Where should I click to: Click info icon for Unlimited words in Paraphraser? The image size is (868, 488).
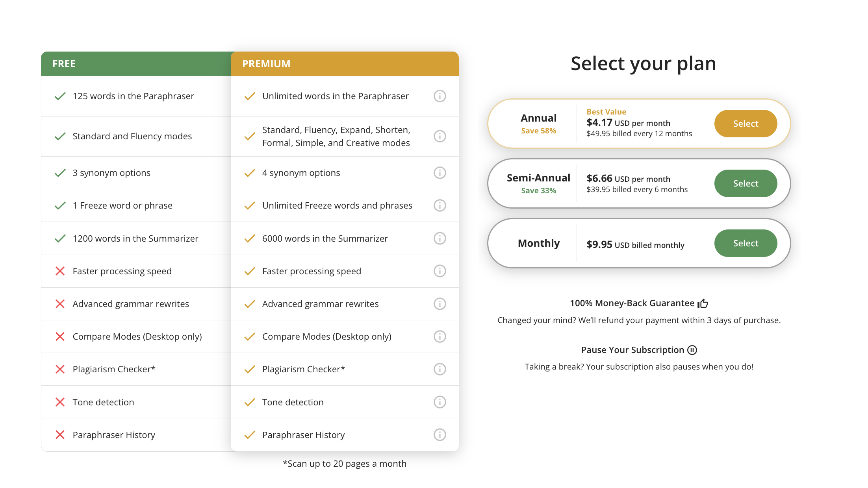(x=440, y=96)
